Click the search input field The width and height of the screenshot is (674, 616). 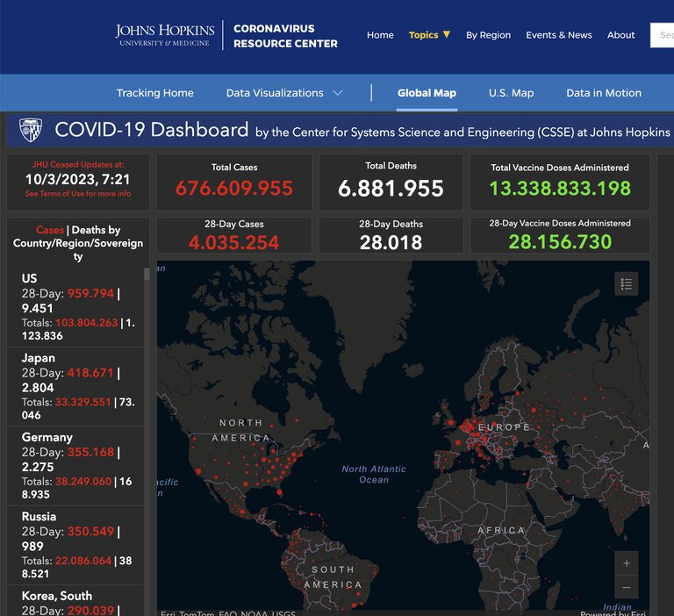coord(663,35)
